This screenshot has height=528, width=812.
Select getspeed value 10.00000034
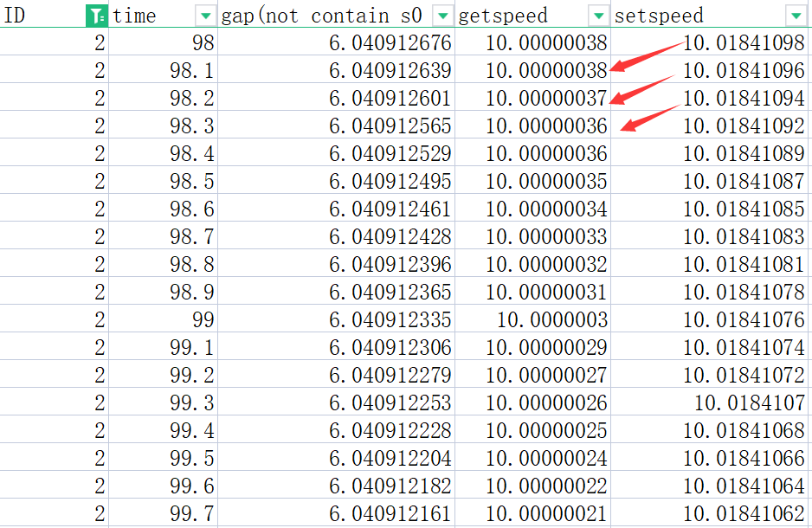pyautogui.click(x=533, y=208)
